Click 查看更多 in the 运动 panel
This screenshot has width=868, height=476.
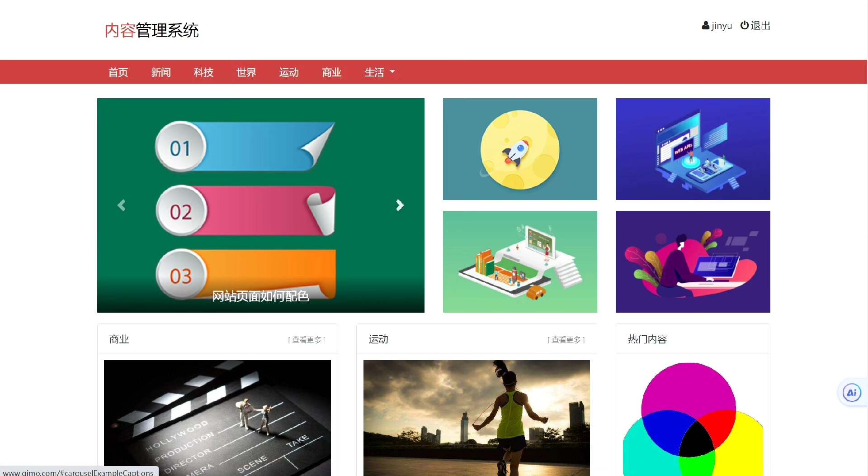566,339
